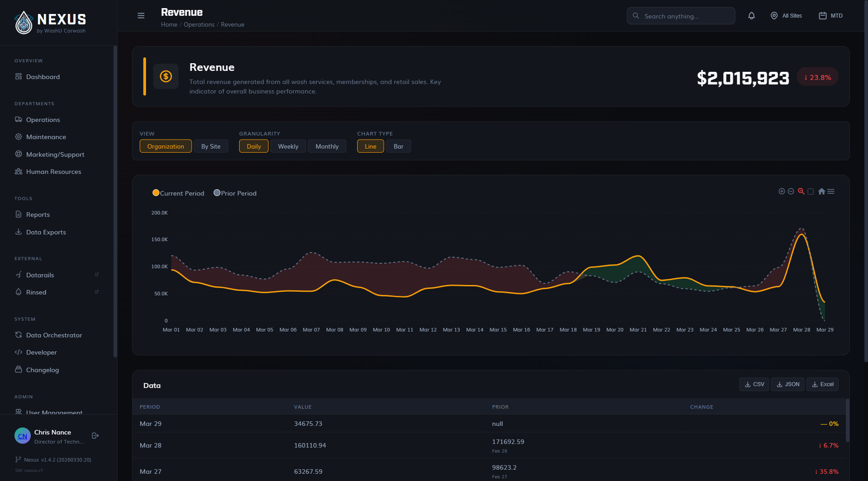This screenshot has width=868, height=481.
Task: Set granularity to Daily
Action: point(254,146)
